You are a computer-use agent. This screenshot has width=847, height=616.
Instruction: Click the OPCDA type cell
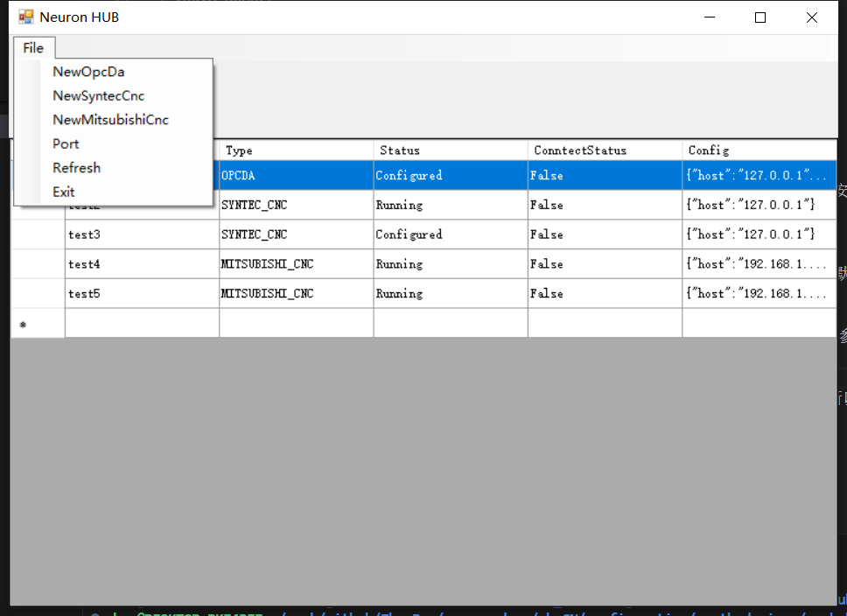[x=296, y=176]
